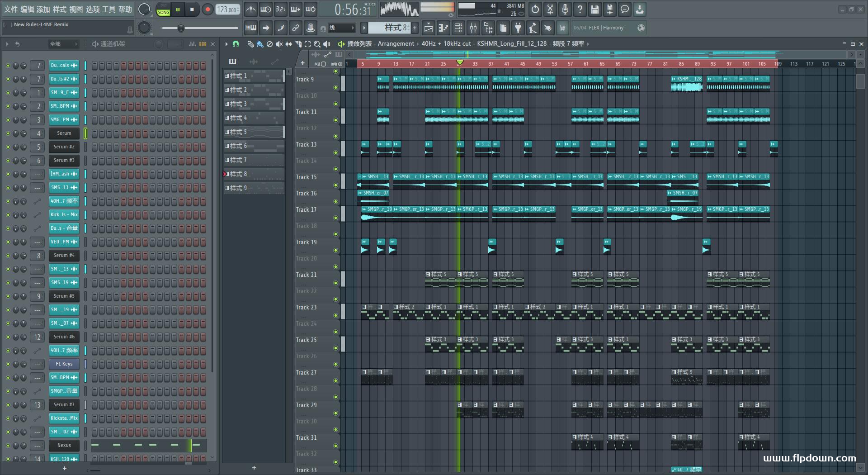Click the undo history arrow icon
The height and width of the screenshot is (475, 868).
(x=535, y=9)
